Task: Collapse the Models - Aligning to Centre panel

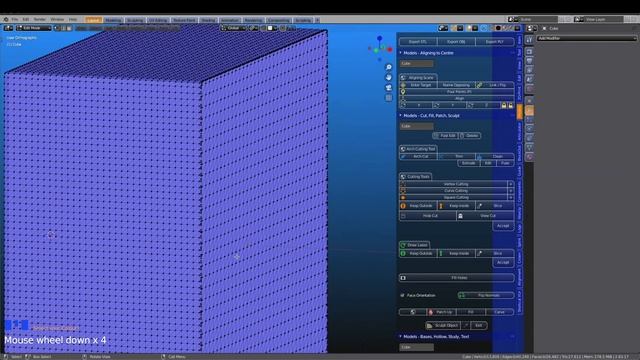Action: pyautogui.click(x=428, y=53)
